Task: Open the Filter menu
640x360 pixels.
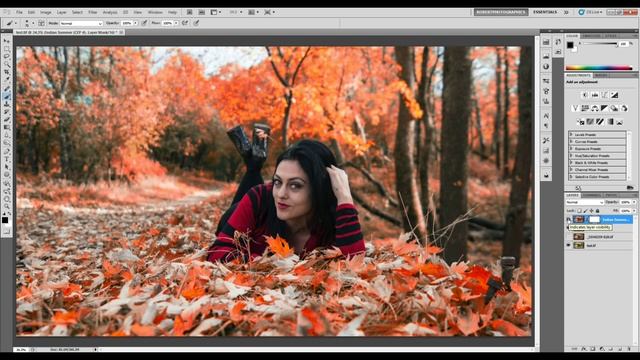Action: pos(93,13)
